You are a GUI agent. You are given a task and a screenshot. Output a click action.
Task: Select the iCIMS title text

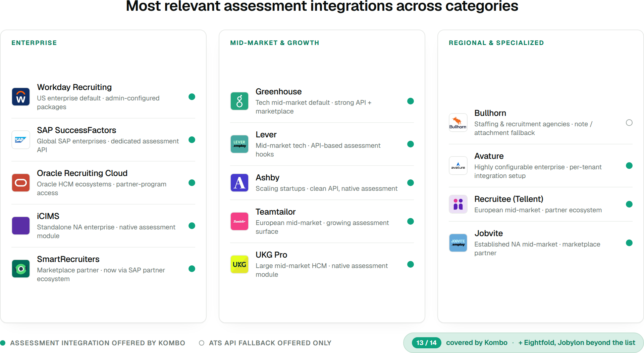click(48, 216)
